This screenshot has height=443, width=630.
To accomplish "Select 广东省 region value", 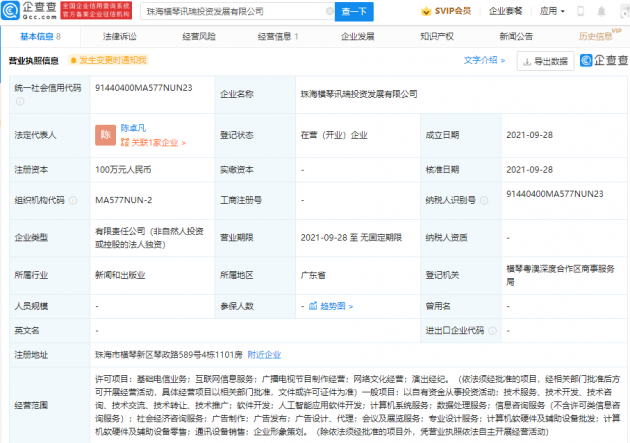I will (x=313, y=275).
